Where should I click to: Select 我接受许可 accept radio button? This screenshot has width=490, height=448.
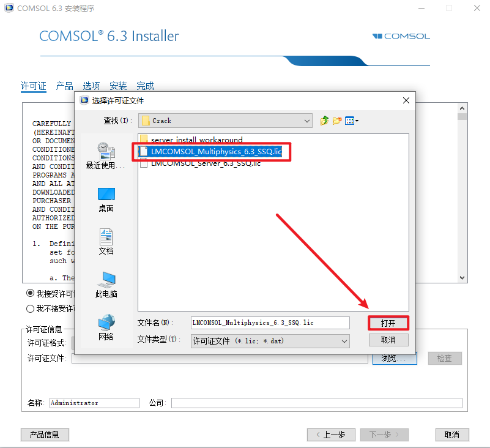click(x=31, y=293)
